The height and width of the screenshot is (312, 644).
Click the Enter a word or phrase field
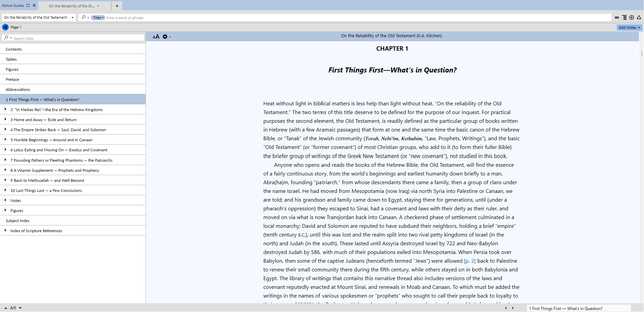point(358,18)
